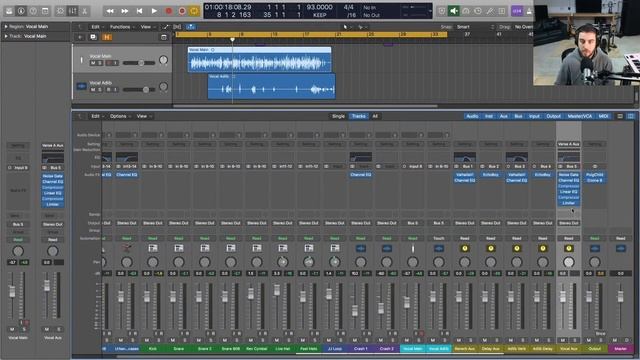Toggle the Show Automation icon in tracks menu bar
The height and width of the screenshot is (360, 640).
pyautogui.click(x=166, y=27)
